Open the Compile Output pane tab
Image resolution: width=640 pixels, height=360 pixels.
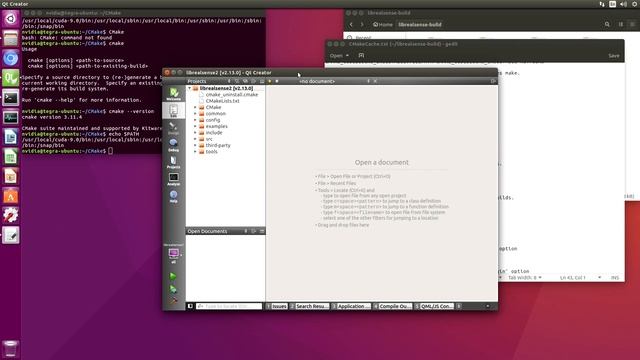393,306
